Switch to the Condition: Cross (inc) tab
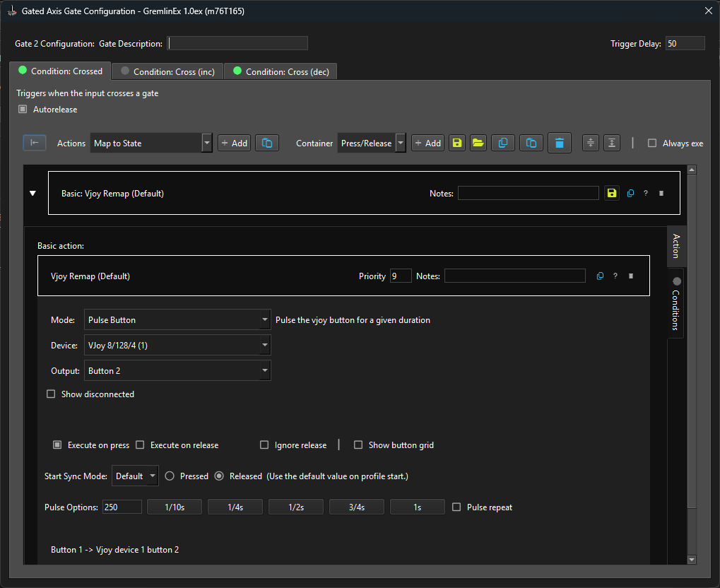This screenshot has height=588, width=720. click(167, 71)
